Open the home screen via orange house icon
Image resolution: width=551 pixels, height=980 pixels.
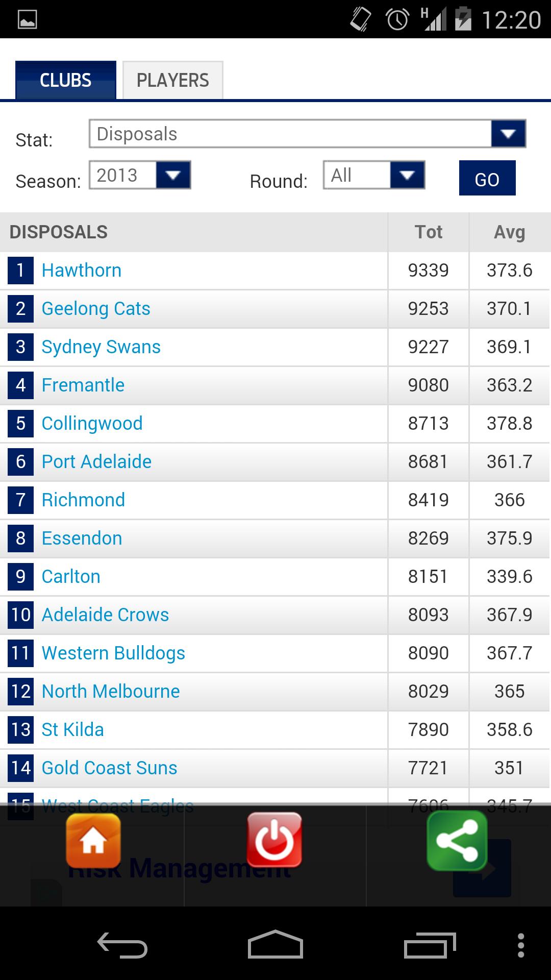point(94,841)
